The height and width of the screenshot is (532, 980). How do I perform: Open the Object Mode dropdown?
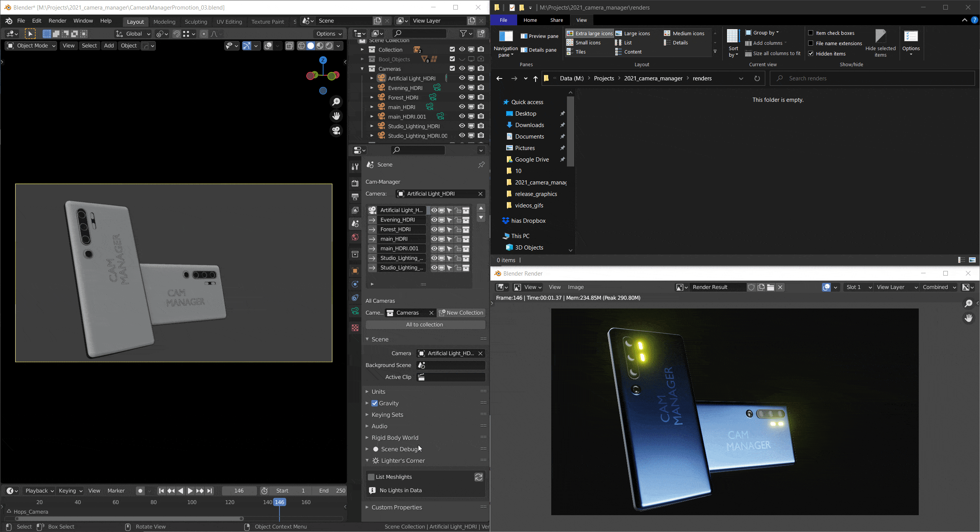click(31, 46)
